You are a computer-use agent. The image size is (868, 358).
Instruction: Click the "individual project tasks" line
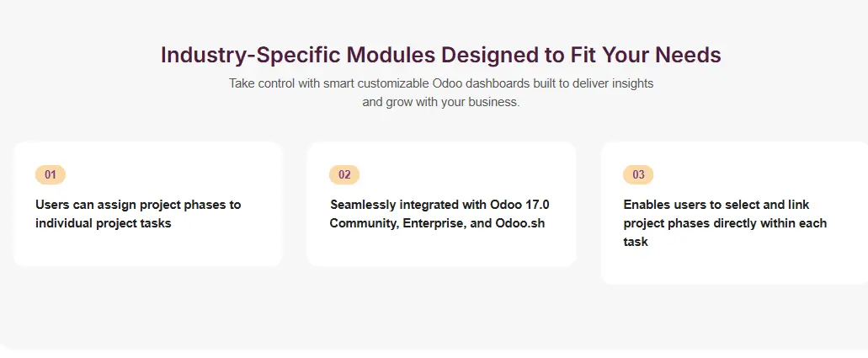pos(104,223)
